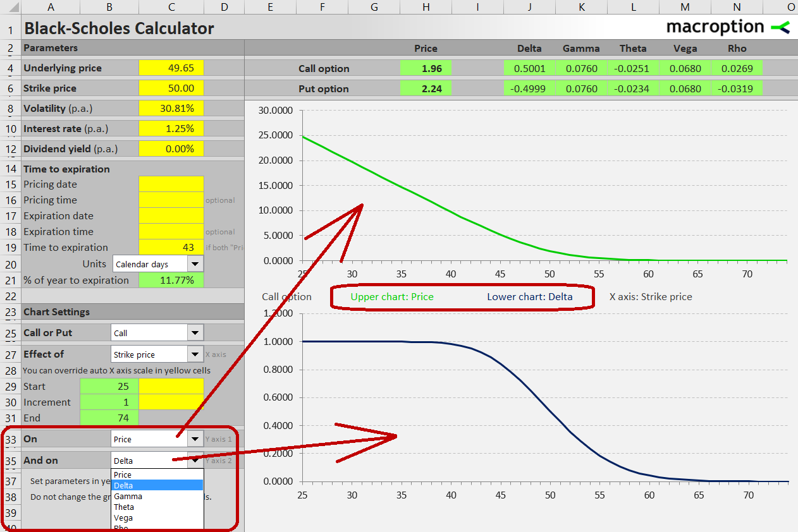This screenshot has width=798, height=532.
Task: Choose Theta from the dropdown list
Action: point(157,507)
